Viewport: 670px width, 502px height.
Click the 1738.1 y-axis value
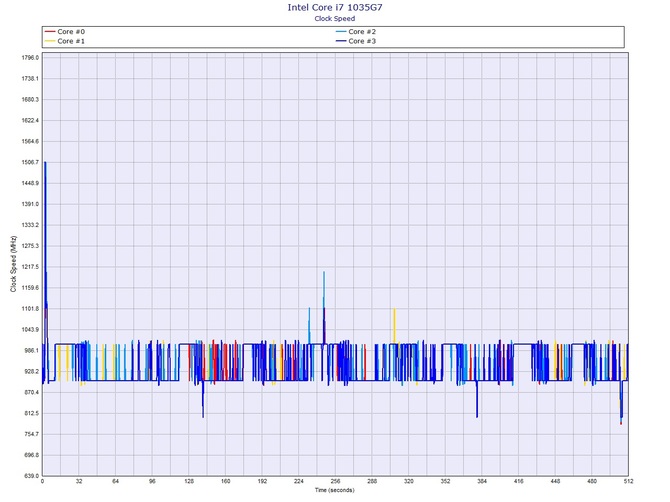(30, 79)
